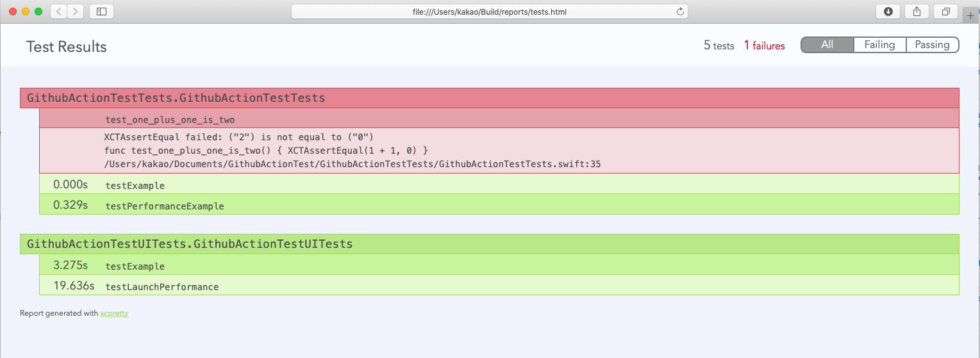The height and width of the screenshot is (358, 980).
Task: Go forward with Safari's forward arrow
Action: coord(76,12)
